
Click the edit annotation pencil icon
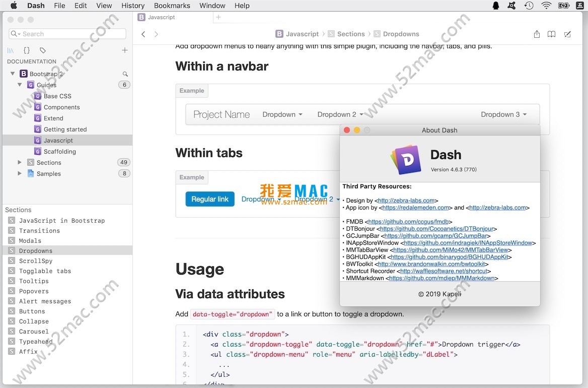pyautogui.click(x=567, y=34)
